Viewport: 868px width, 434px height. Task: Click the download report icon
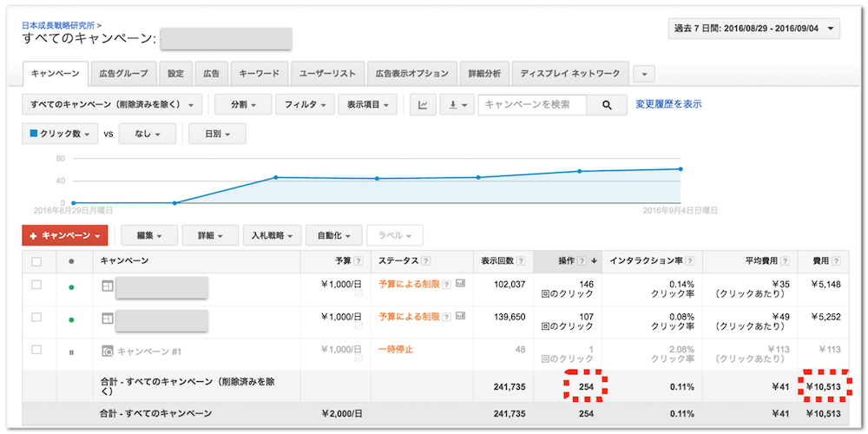[459, 105]
